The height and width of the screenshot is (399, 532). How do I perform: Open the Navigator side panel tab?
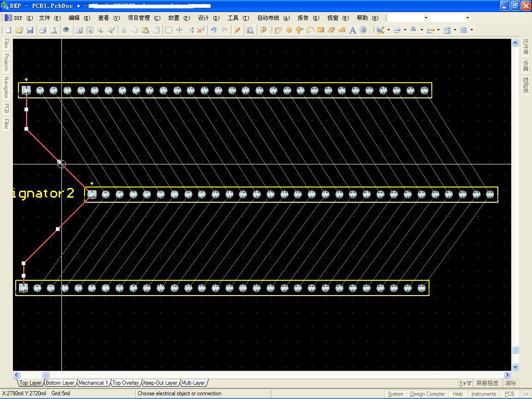[x=6, y=87]
